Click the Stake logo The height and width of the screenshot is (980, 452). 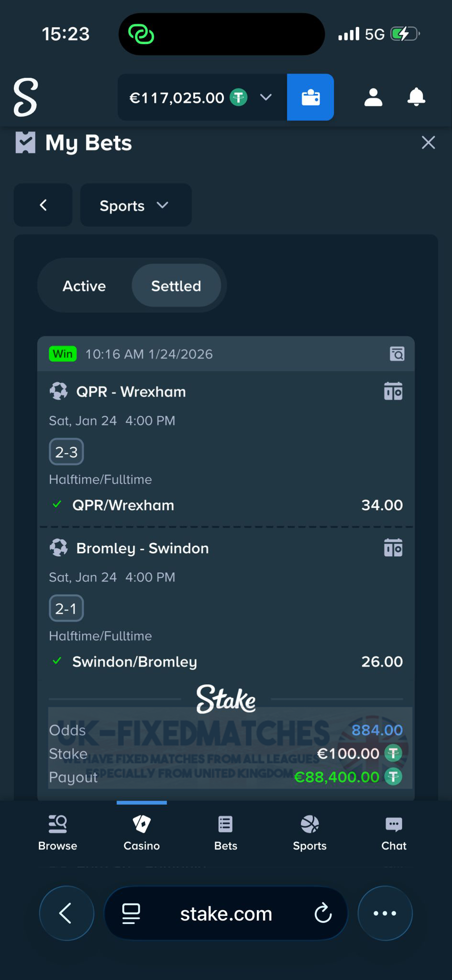(x=25, y=97)
